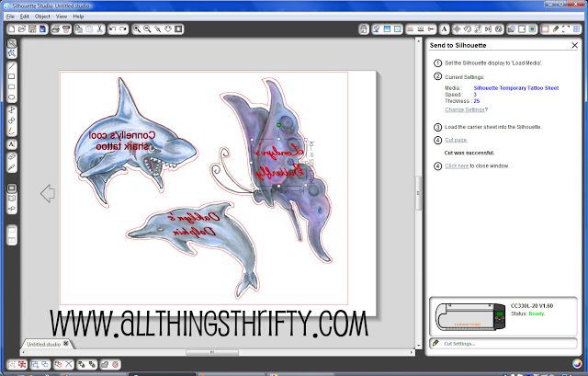Select the Line drawing tool

[12, 66]
